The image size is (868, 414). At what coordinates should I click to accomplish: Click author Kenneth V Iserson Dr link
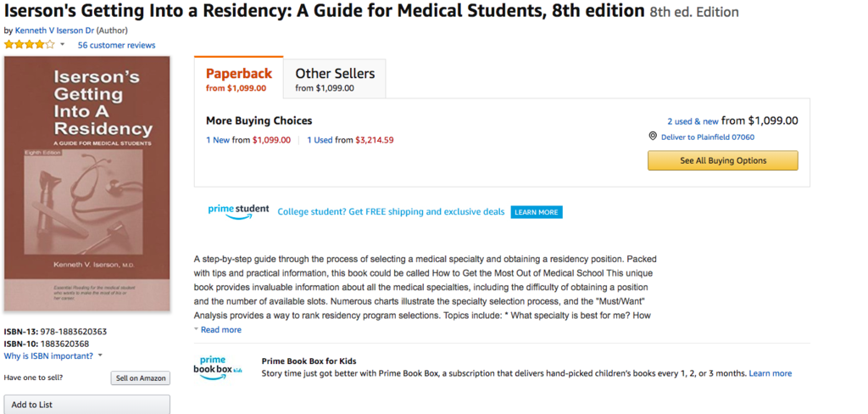[x=54, y=30]
